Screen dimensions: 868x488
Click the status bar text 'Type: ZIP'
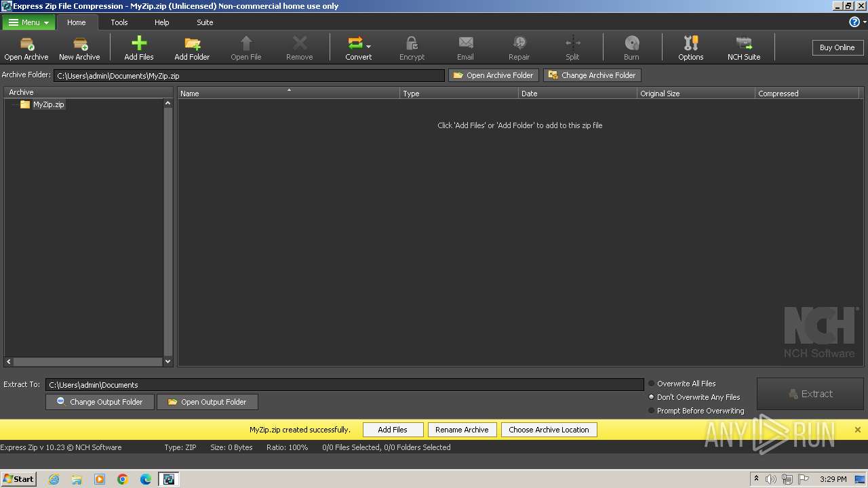pos(180,447)
